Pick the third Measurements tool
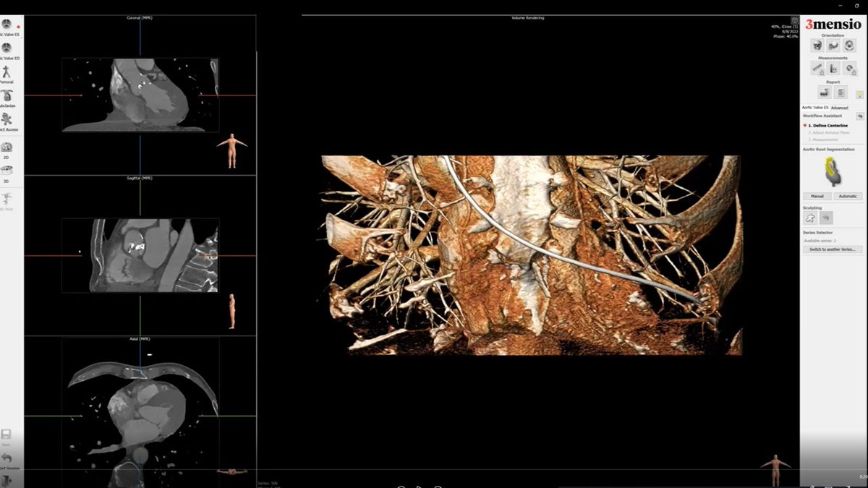This screenshot has height=488, width=868. pyautogui.click(x=849, y=69)
